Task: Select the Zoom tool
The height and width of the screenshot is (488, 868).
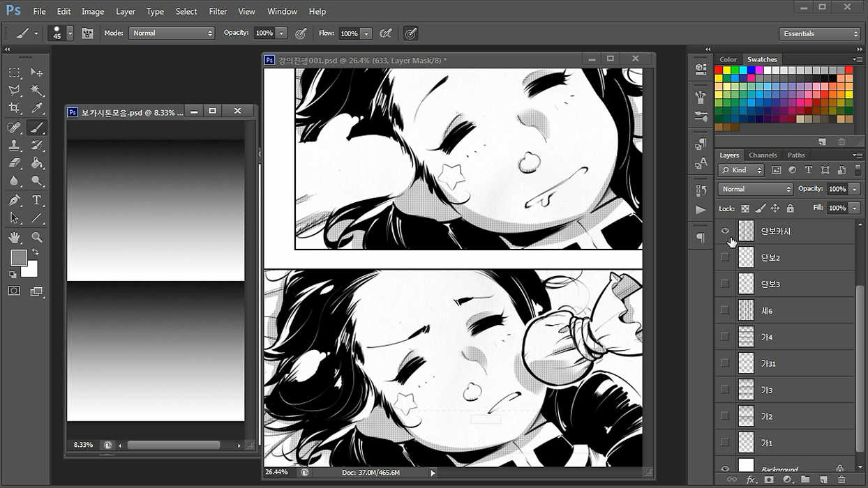Action: [x=37, y=237]
